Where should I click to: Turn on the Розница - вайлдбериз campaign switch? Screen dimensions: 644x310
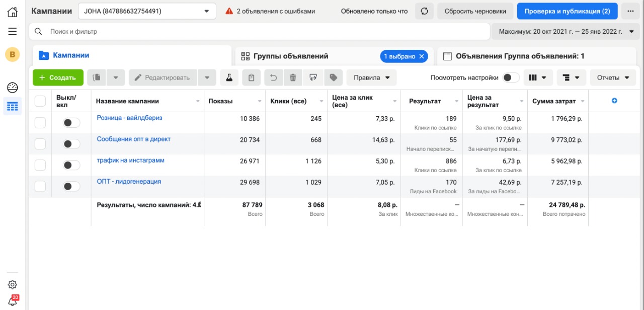(71, 123)
